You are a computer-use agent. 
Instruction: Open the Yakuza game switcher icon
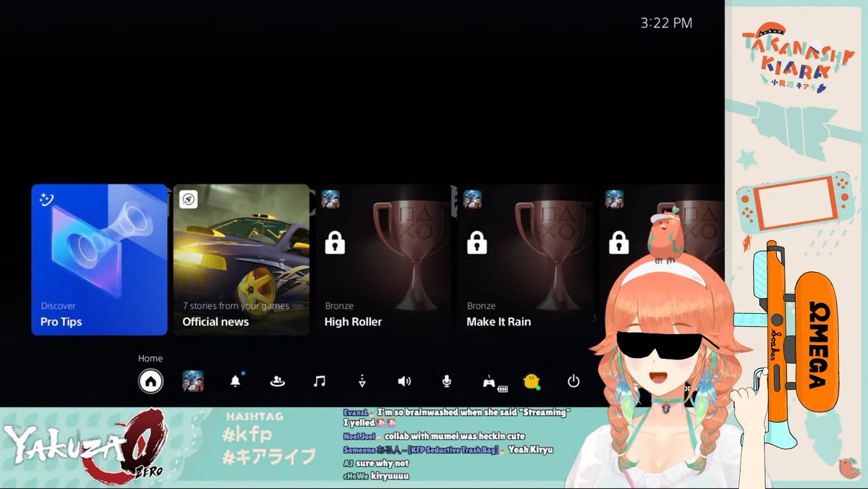pyautogui.click(x=193, y=381)
